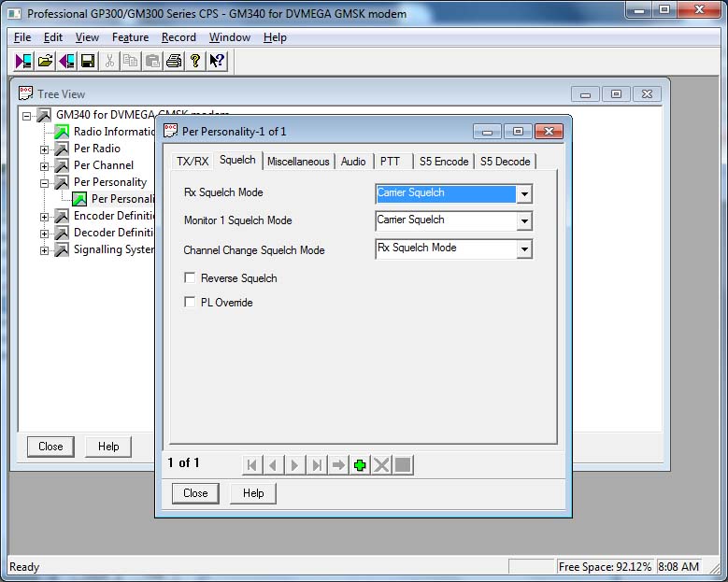Switch to the Miscellaneous tab

(298, 162)
